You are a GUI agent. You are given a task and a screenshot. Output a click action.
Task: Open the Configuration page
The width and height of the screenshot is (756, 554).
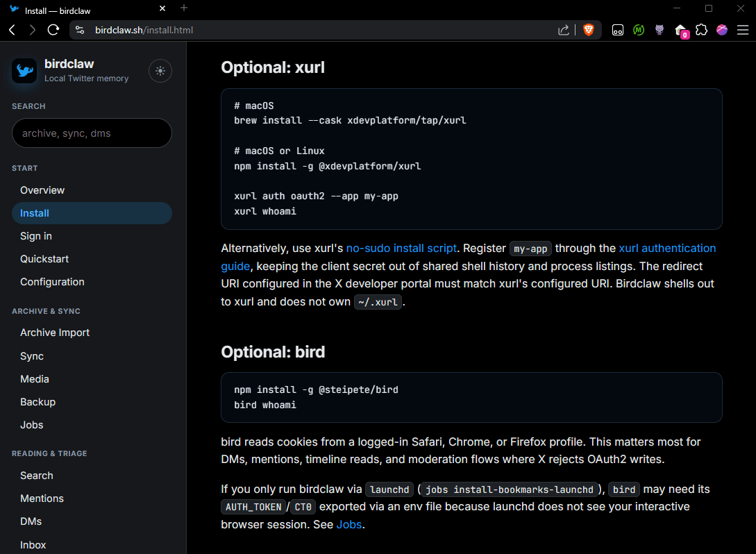52,282
